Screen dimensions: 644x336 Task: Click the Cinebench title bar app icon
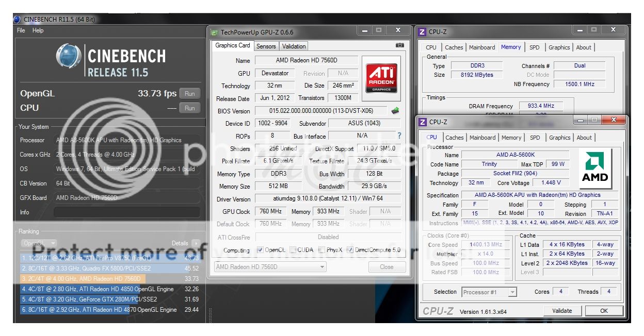[x=17, y=20]
